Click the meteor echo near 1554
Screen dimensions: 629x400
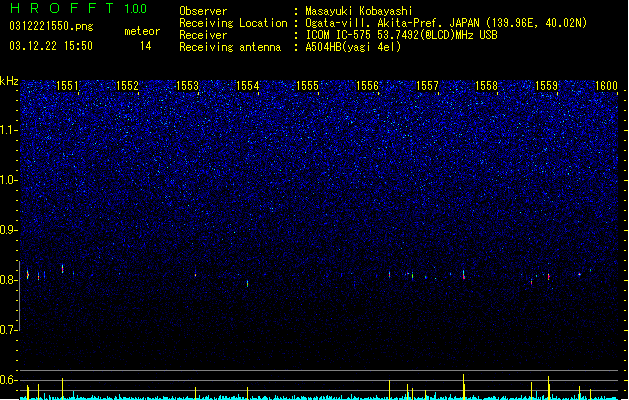click(x=248, y=284)
